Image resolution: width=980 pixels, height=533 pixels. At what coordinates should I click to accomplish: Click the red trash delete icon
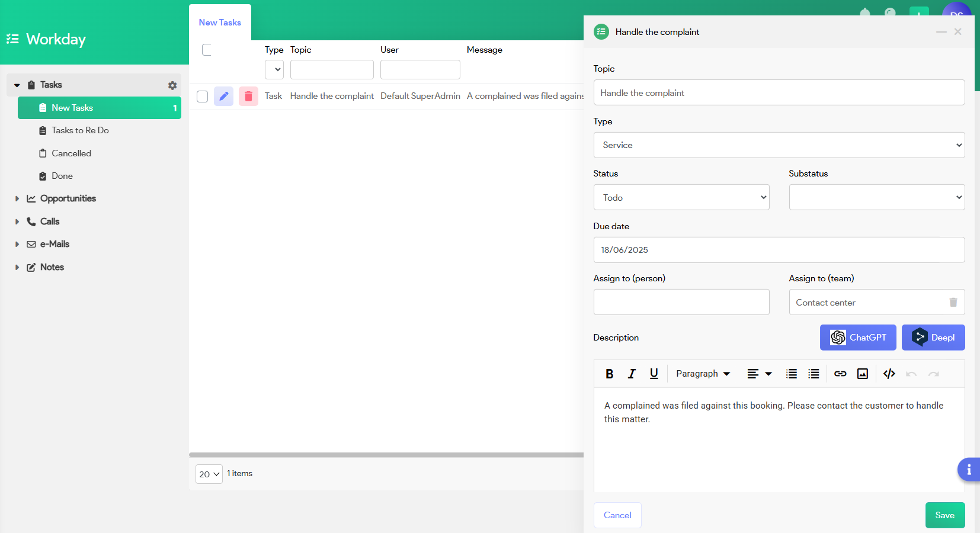tap(248, 96)
